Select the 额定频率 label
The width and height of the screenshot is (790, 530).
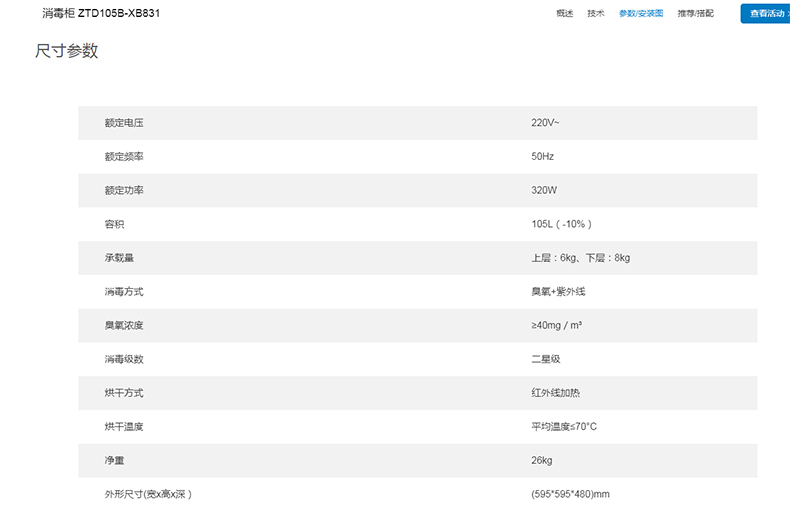pyautogui.click(x=124, y=157)
